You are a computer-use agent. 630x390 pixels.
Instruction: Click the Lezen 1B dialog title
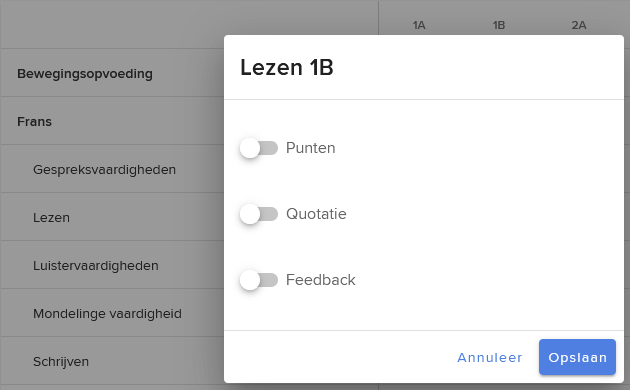(287, 67)
